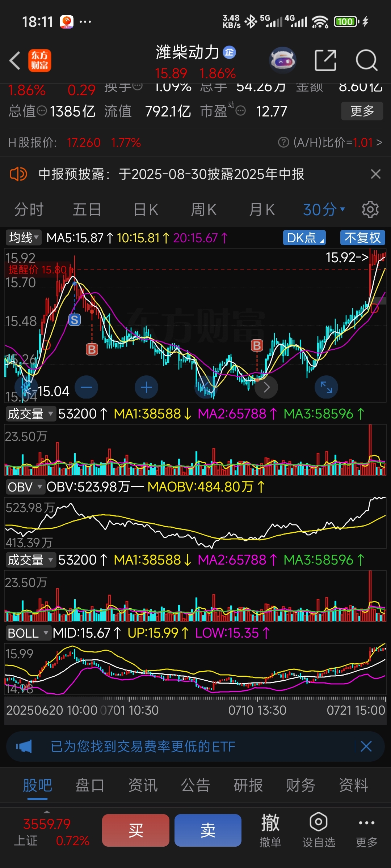This screenshot has width=391, height=868.
Task: Tap the info icon next to 市盈
Action: tap(240, 111)
